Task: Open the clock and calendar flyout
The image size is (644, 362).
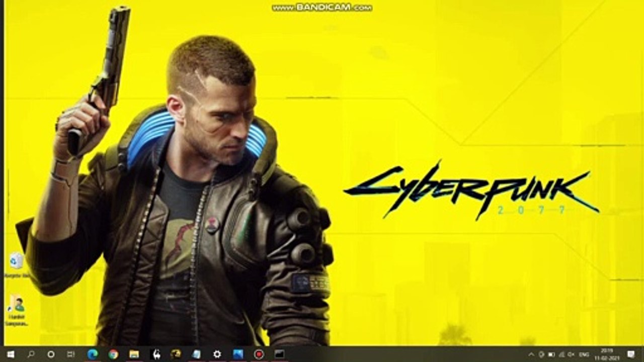Action: click(608, 354)
